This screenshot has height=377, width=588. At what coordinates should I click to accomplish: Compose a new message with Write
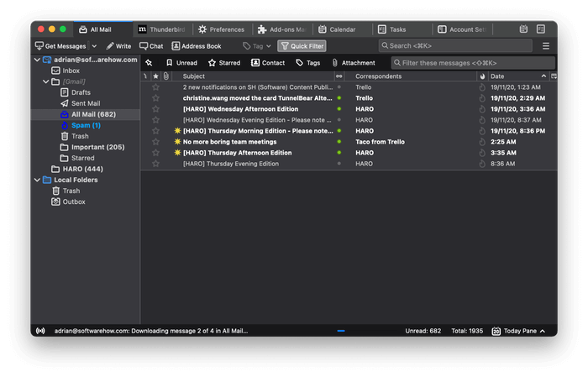[118, 45]
